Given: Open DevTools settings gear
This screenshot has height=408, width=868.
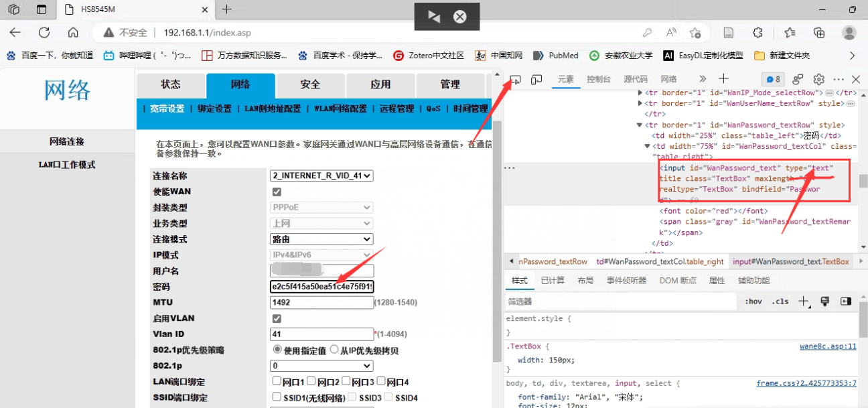Looking at the screenshot, I should click(818, 79).
